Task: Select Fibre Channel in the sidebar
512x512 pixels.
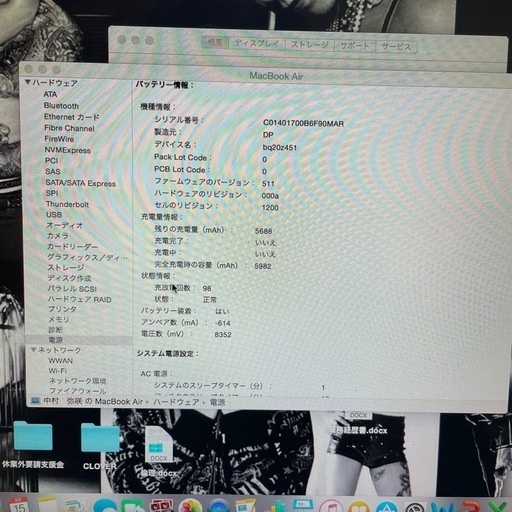Action: point(69,128)
